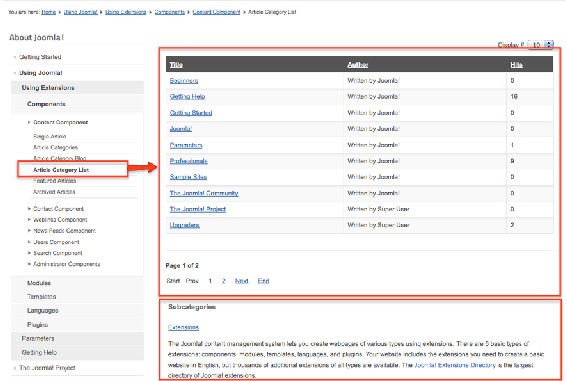Expand News Feeds Component in sidebar
Screen dimensions: 567x381
click(64, 230)
